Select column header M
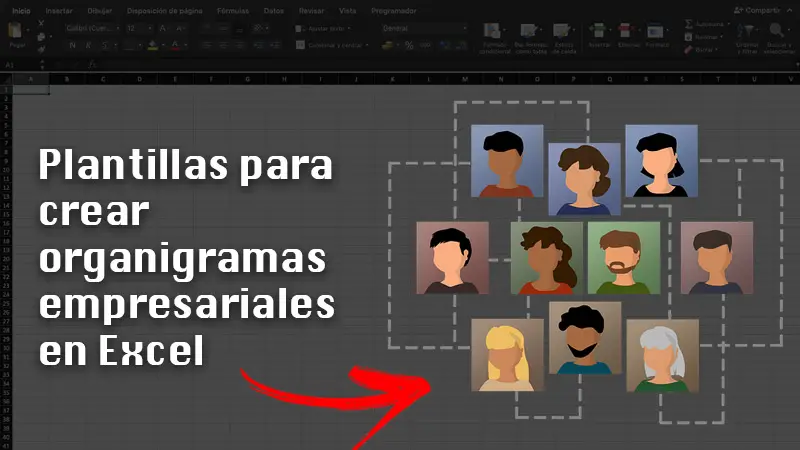800x450 pixels. tap(465, 79)
